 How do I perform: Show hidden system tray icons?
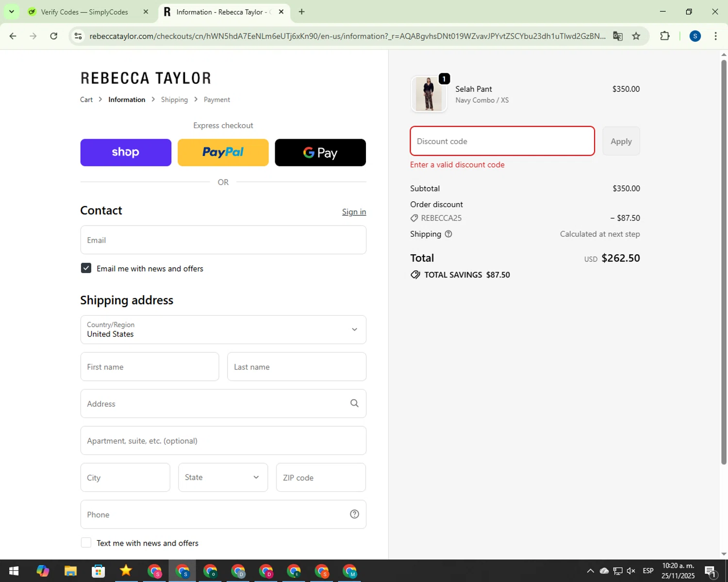tap(590, 571)
